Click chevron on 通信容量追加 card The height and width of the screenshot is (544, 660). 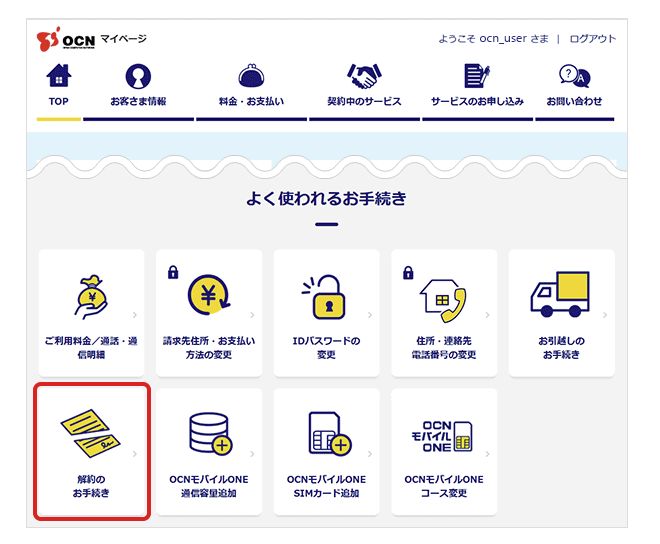(252, 453)
